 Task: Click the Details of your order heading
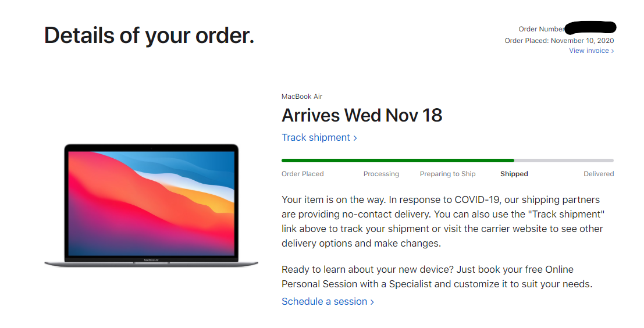150,36
